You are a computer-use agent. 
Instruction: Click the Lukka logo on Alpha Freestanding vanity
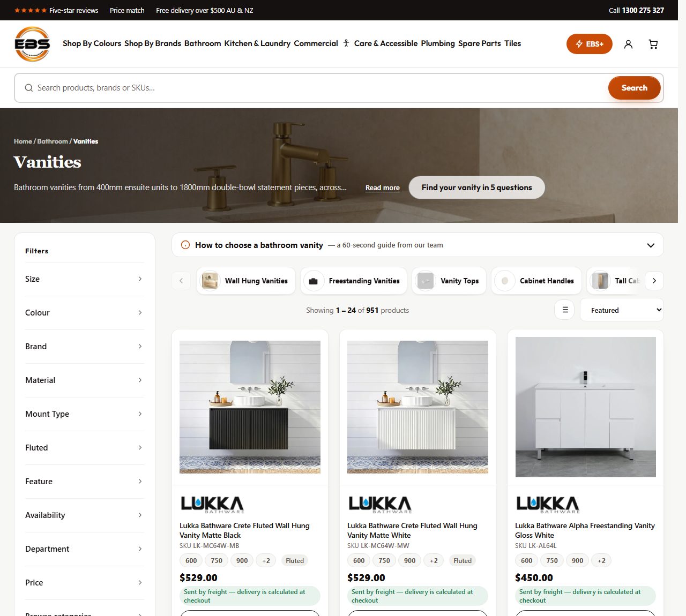tap(548, 505)
